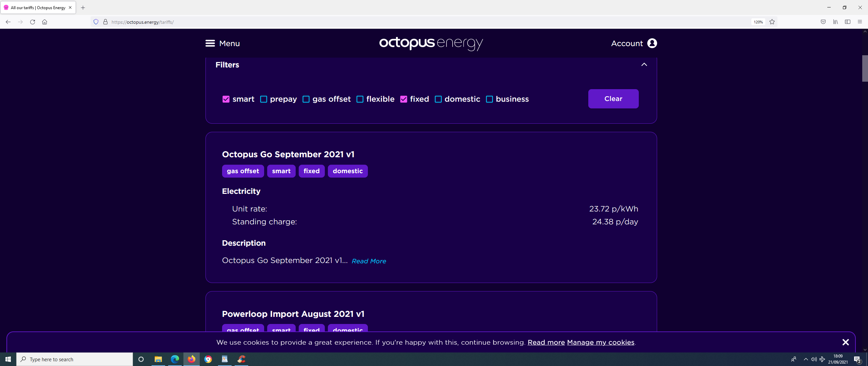Click the fixed tag on Octopus Go
This screenshot has width=868, height=366.
pyautogui.click(x=311, y=171)
